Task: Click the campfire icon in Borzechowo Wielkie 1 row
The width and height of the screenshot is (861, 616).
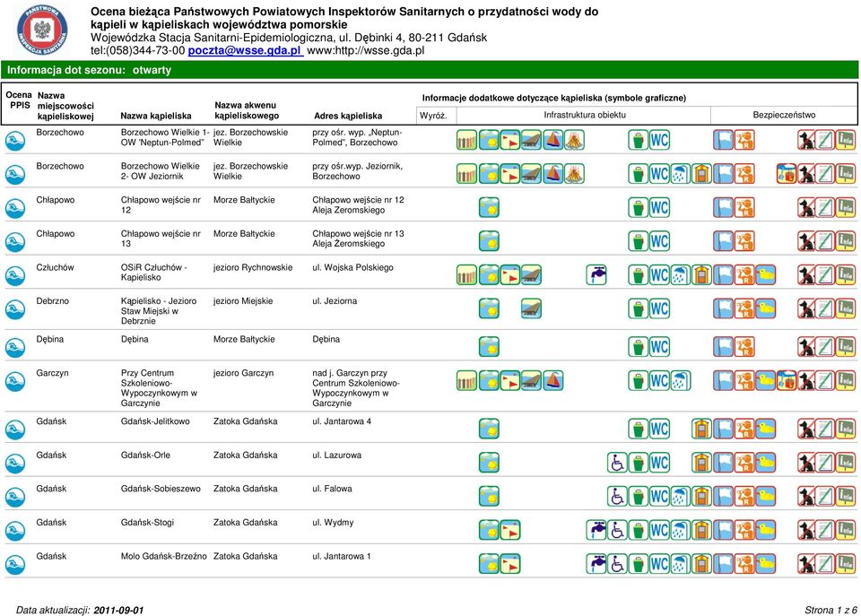Action: coord(574,140)
